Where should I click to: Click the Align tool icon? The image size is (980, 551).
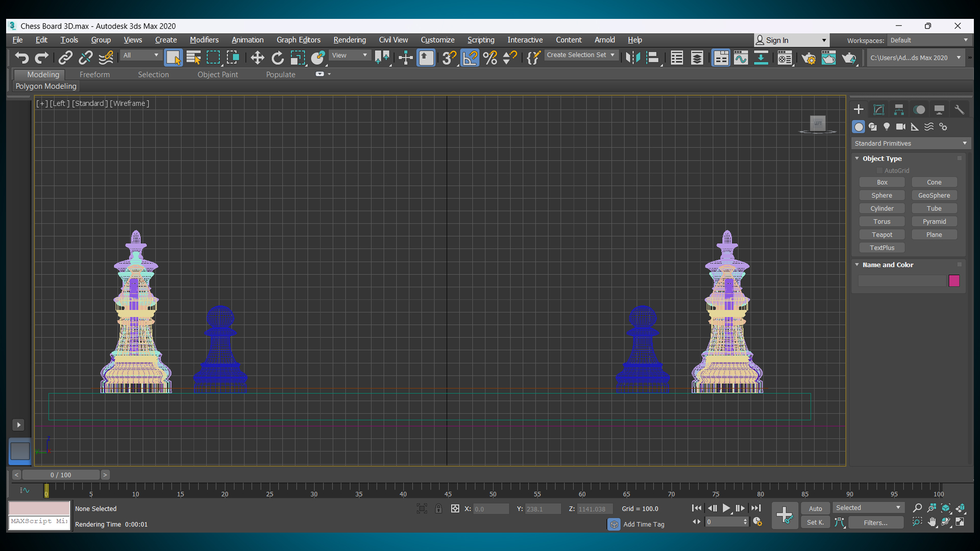click(x=653, y=58)
